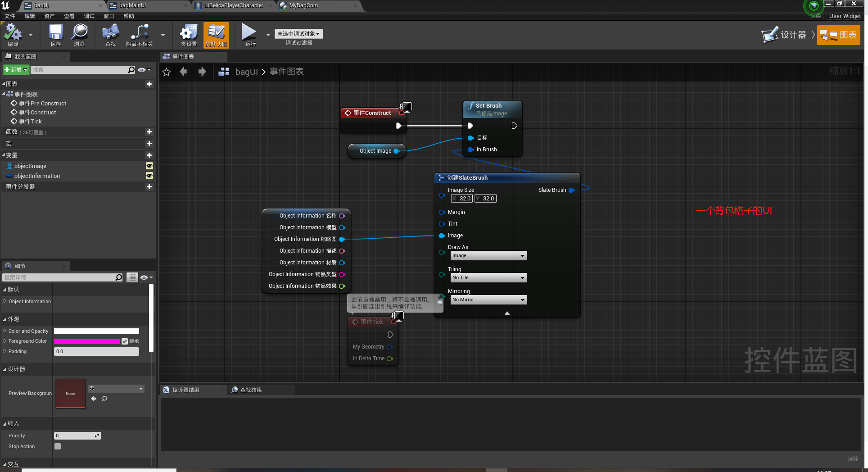Save the blueprint using the 保存 icon
Image resolution: width=868 pixels, height=472 pixels.
(56, 32)
